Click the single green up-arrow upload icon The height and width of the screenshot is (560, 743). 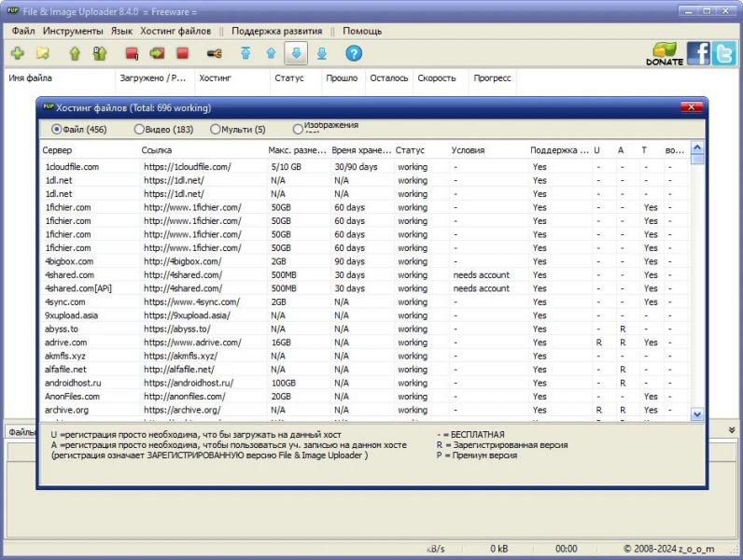(75, 53)
